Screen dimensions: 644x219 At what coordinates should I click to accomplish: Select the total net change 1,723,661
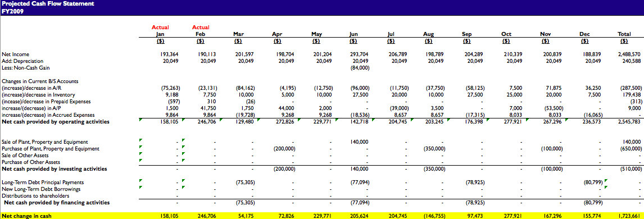[629, 216]
